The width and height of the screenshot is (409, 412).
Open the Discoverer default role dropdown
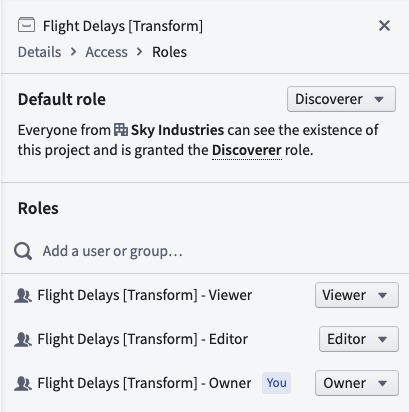[341, 99]
